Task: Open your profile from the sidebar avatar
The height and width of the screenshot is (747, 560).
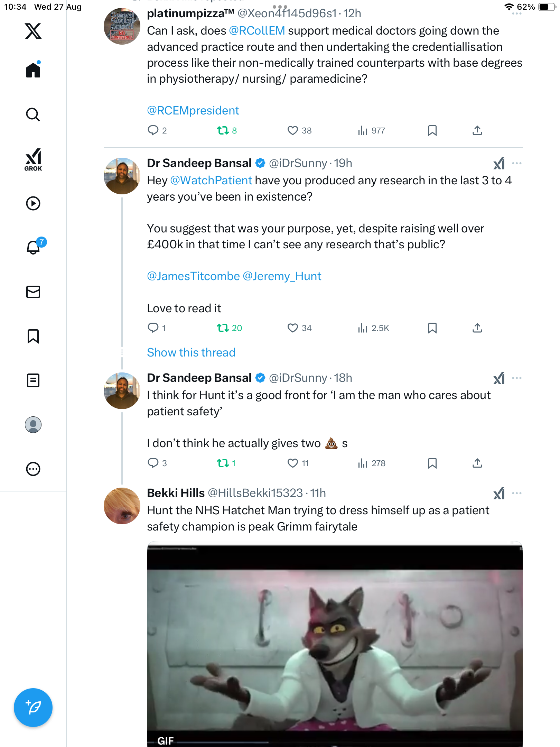Action: click(33, 425)
